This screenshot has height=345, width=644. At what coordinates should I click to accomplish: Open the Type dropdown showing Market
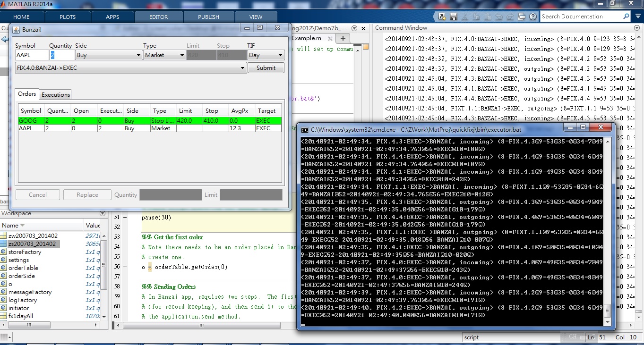click(164, 55)
